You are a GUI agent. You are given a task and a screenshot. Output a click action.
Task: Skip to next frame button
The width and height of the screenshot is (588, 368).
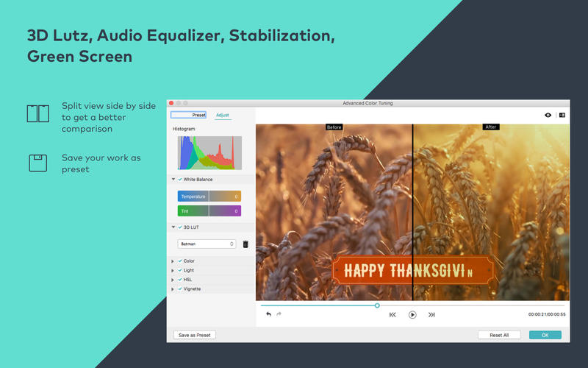(x=431, y=315)
